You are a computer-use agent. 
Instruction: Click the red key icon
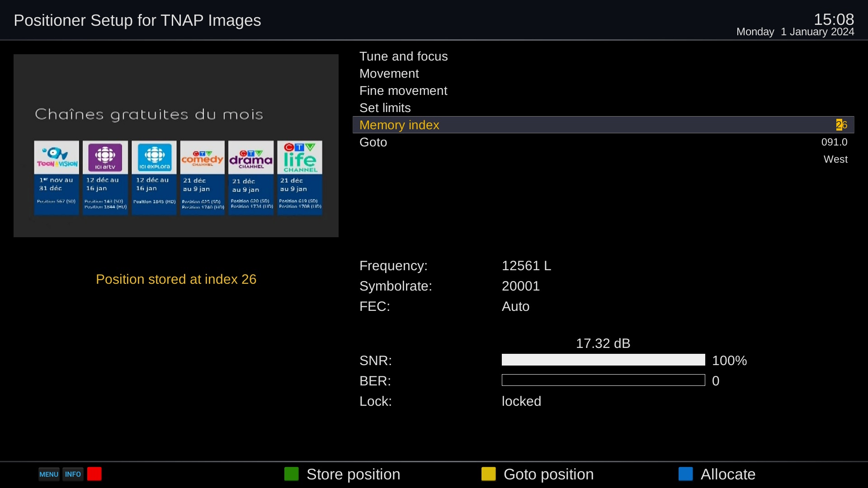click(94, 474)
